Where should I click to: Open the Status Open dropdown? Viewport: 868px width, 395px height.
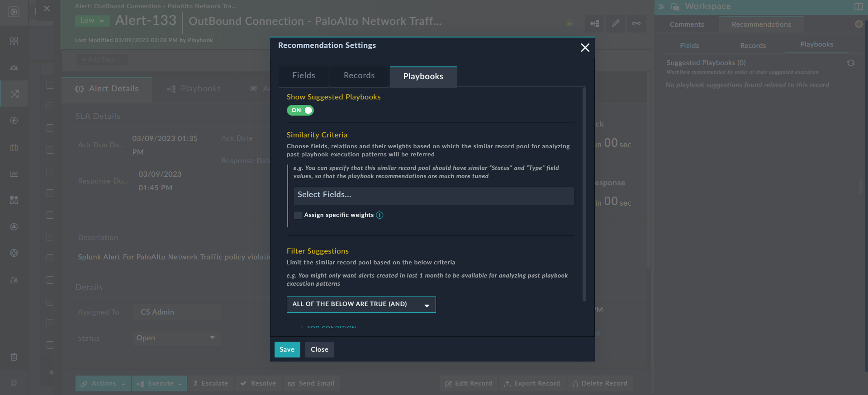tap(176, 338)
